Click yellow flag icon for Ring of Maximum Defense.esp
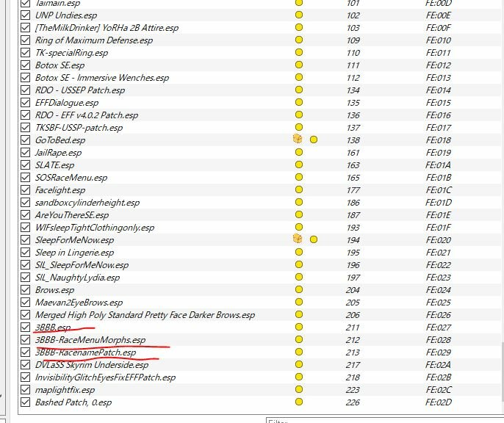Screen dimensions: 504x423 299,40
